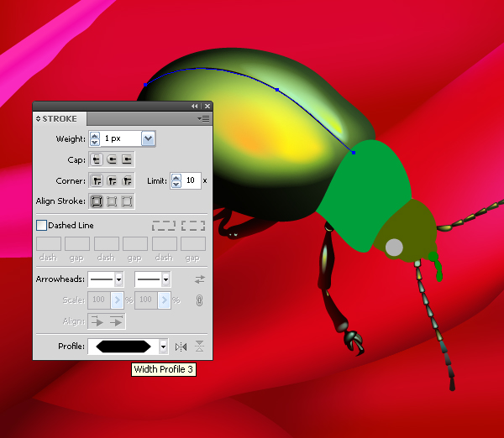Click the last gap input field
This screenshot has height=438, width=504.
(193, 243)
